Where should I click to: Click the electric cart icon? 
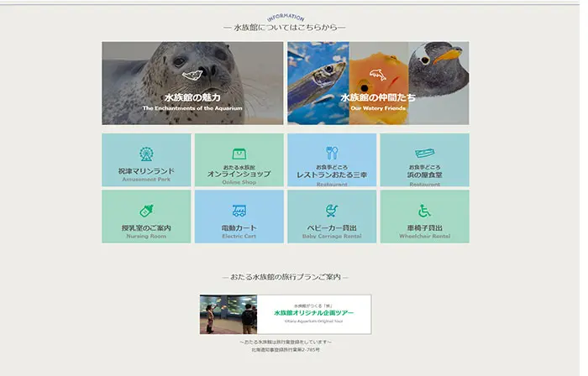pos(239,211)
